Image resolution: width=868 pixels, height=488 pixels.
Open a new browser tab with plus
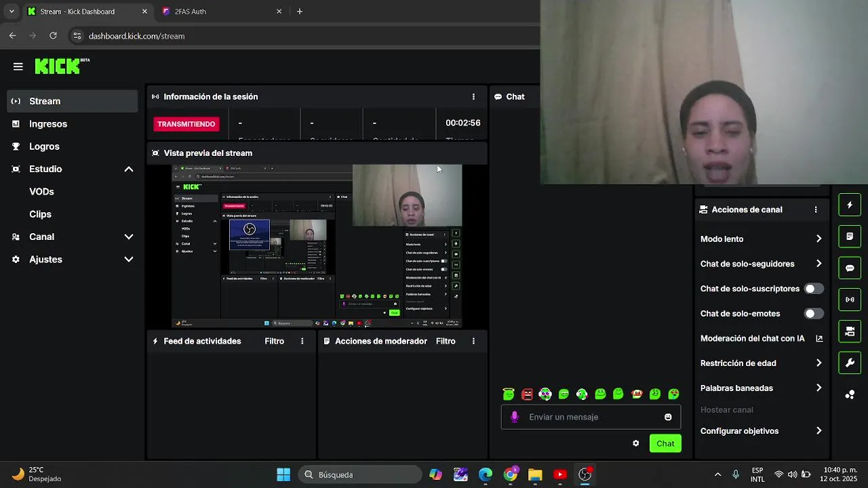coord(300,12)
